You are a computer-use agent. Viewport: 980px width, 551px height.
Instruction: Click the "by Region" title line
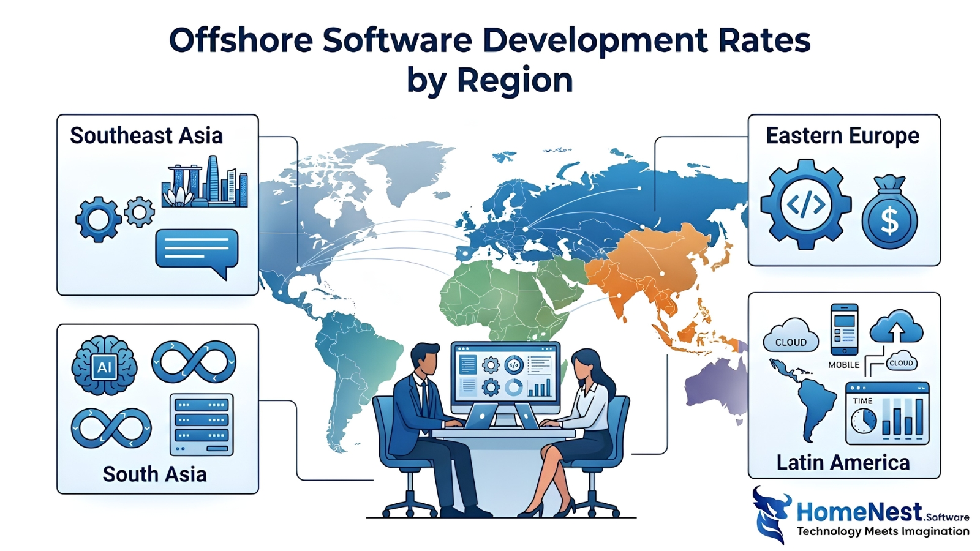(x=490, y=81)
